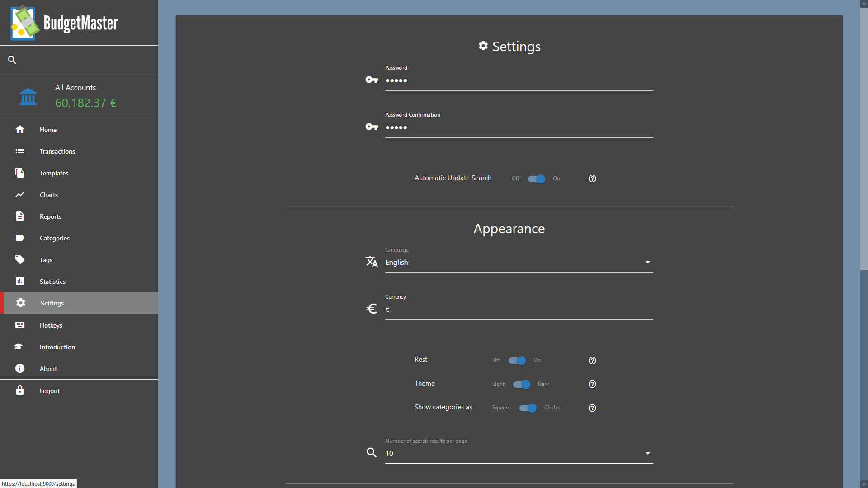The width and height of the screenshot is (868, 488).
Task: Open the Introduction link
Action: point(79,347)
